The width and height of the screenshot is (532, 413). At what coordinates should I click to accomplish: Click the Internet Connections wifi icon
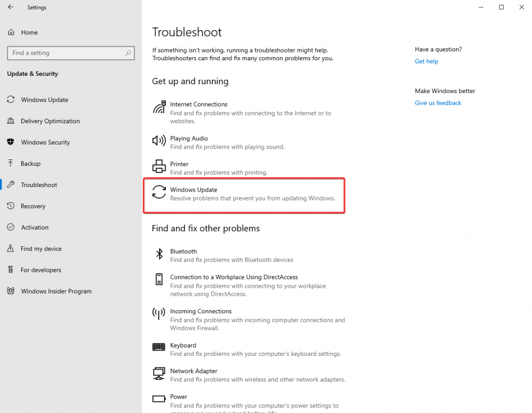pyautogui.click(x=159, y=107)
